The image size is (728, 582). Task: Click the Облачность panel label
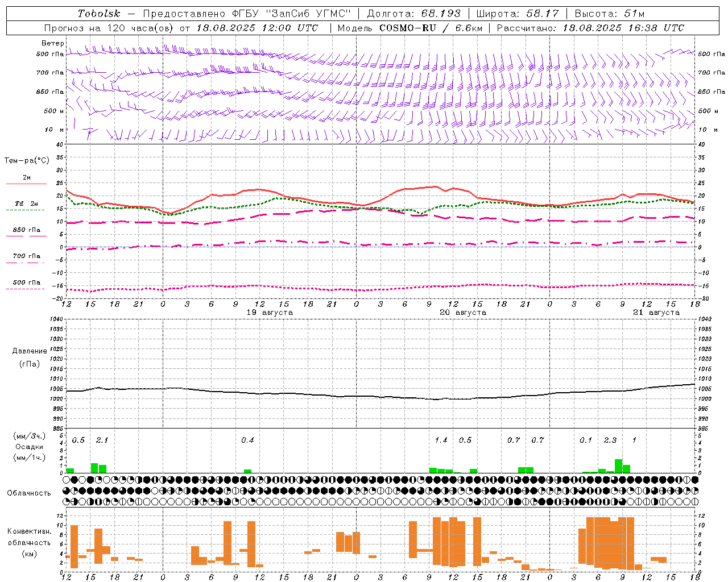pyautogui.click(x=29, y=493)
